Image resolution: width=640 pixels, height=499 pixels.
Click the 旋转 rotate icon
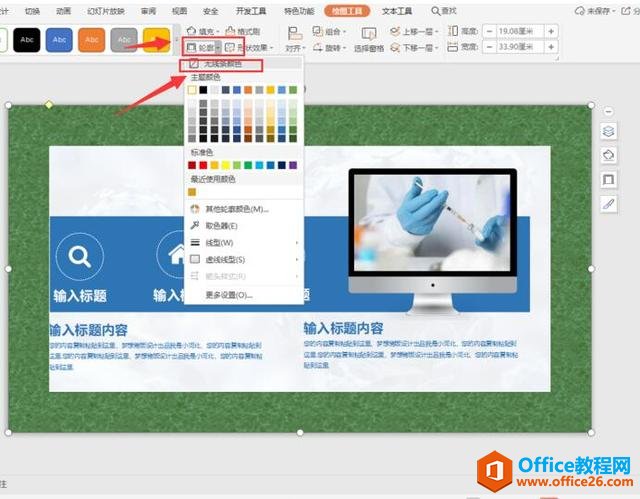pos(318,48)
